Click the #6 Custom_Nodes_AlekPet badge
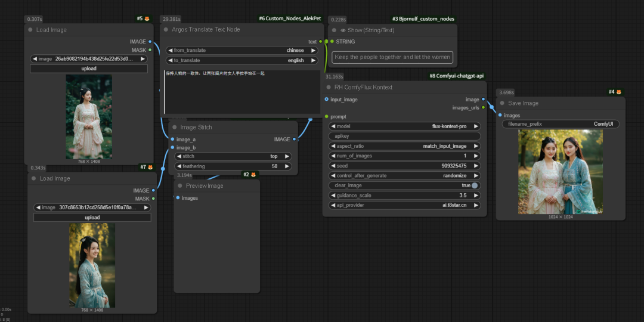 (x=290, y=18)
